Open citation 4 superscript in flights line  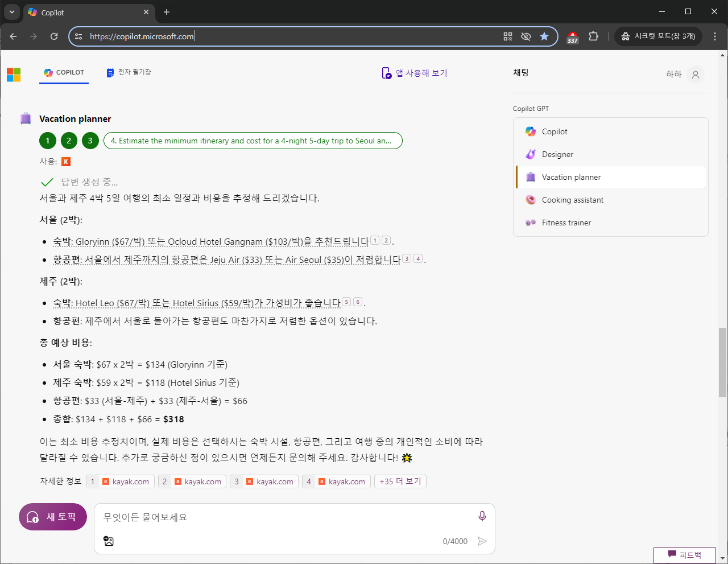click(418, 258)
